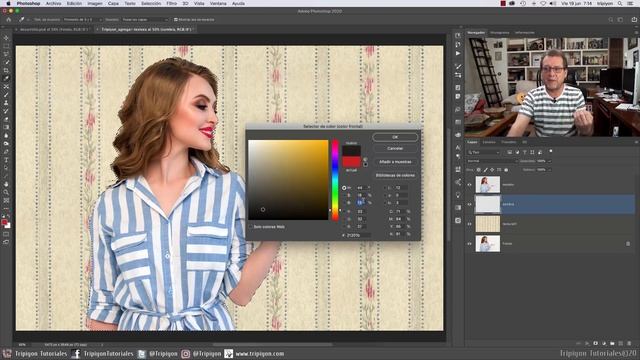Select the L lightness radio button
This screenshot has height=360, width=640.
click(386, 188)
